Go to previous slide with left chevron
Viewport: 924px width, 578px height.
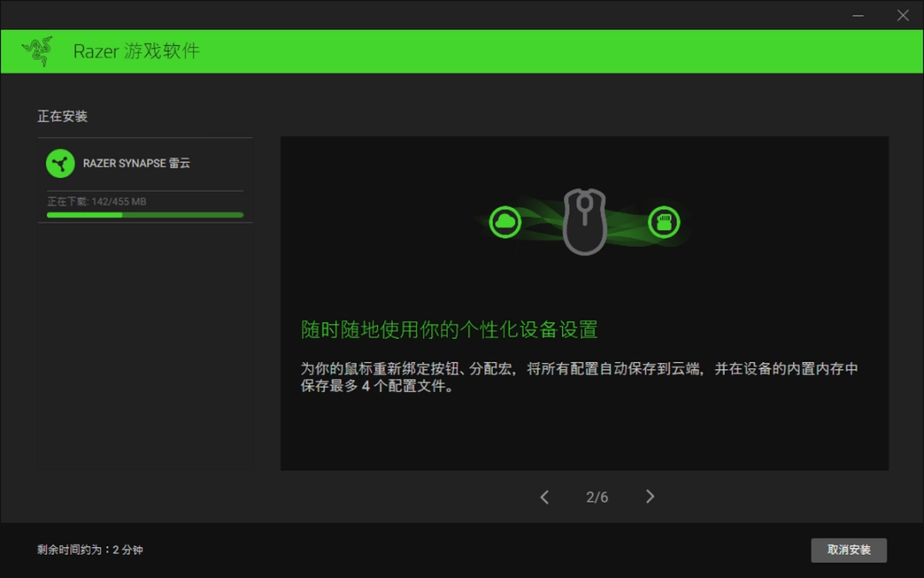pos(544,497)
